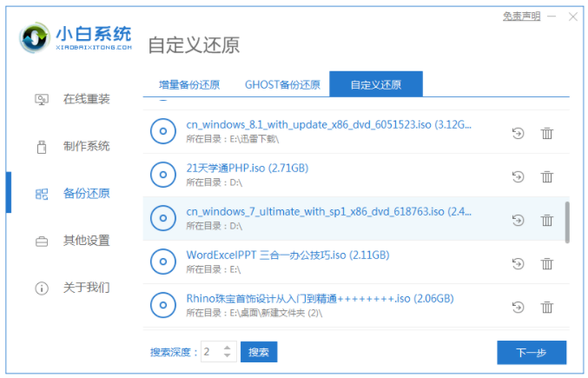Delete the 21天学通PHP.iso entry

tap(547, 176)
